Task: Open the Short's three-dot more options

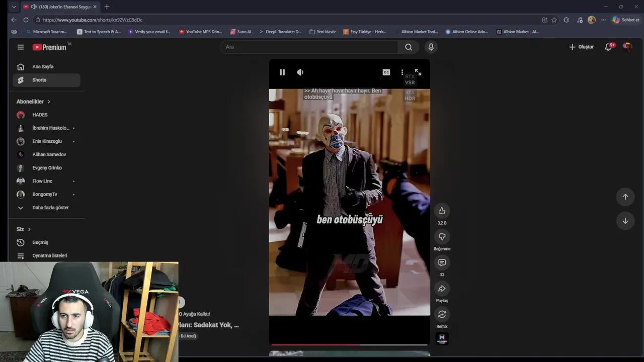Action: (x=402, y=72)
